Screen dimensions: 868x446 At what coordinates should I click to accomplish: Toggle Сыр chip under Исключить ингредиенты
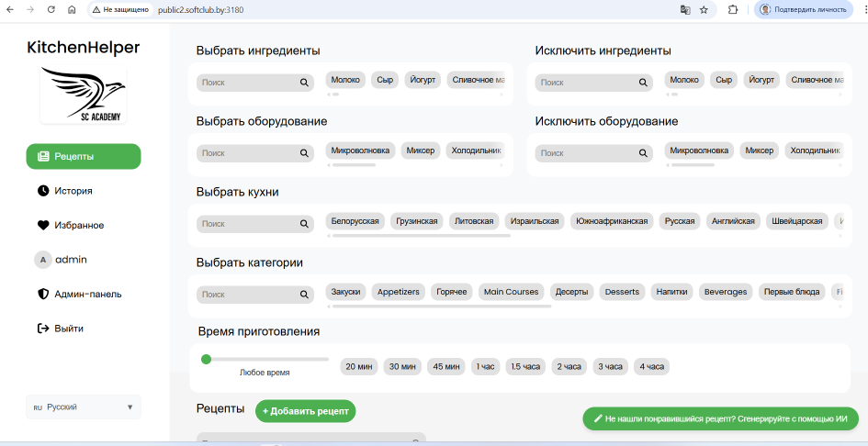tap(724, 80)
